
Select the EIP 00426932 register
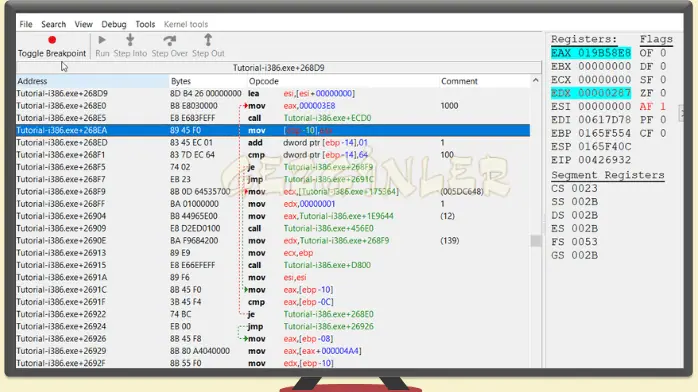[591, 160]
